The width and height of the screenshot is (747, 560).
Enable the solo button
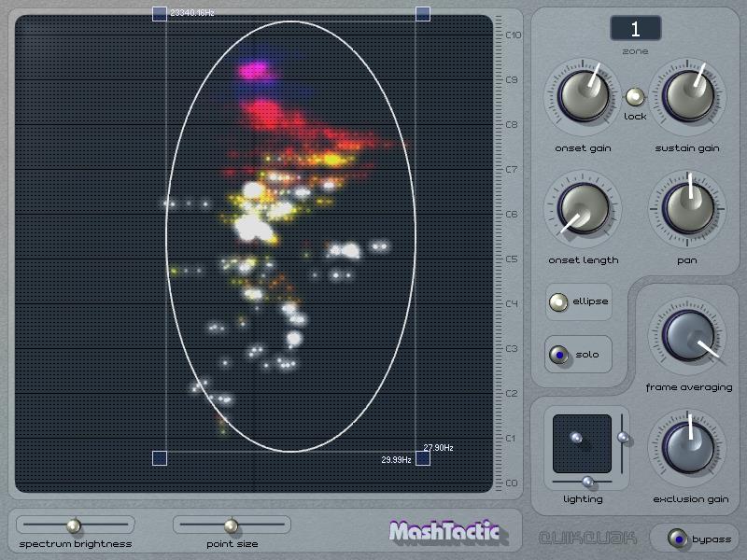558,355
